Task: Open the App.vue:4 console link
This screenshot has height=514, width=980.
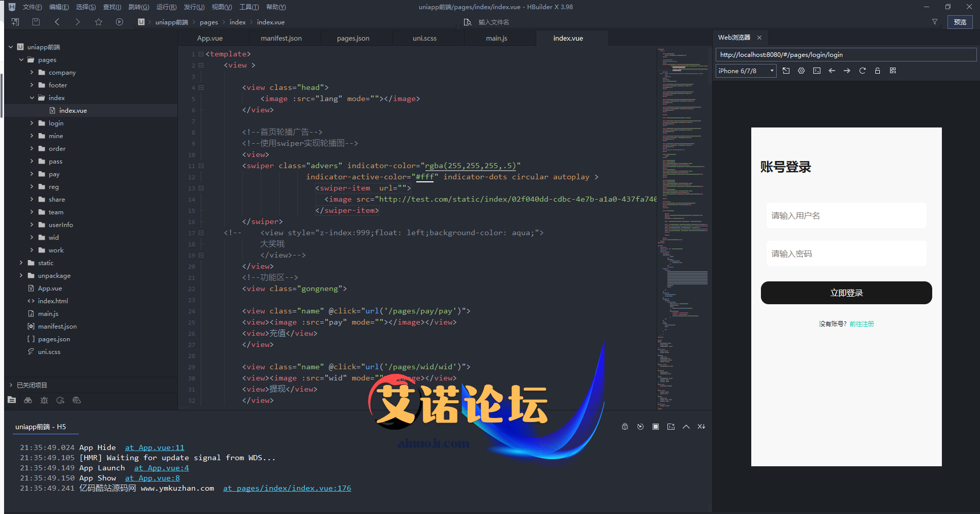Action: 162,468
